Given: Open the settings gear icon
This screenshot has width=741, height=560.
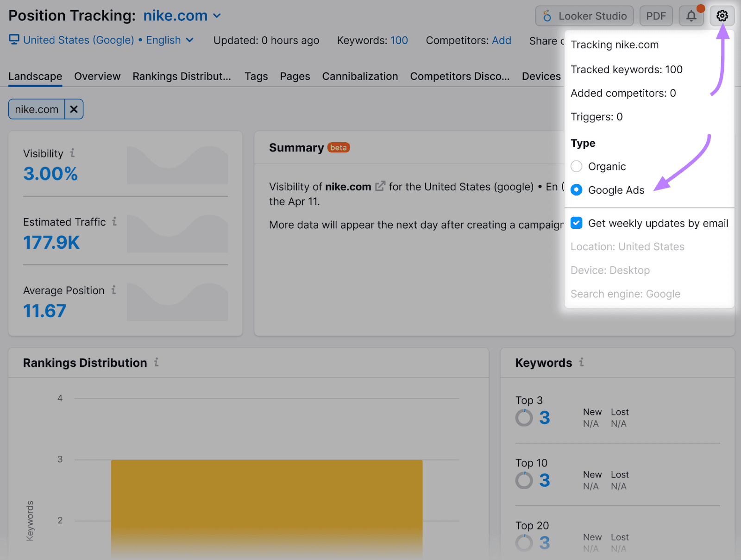Looking at the screenshot, I should [722, 16].
